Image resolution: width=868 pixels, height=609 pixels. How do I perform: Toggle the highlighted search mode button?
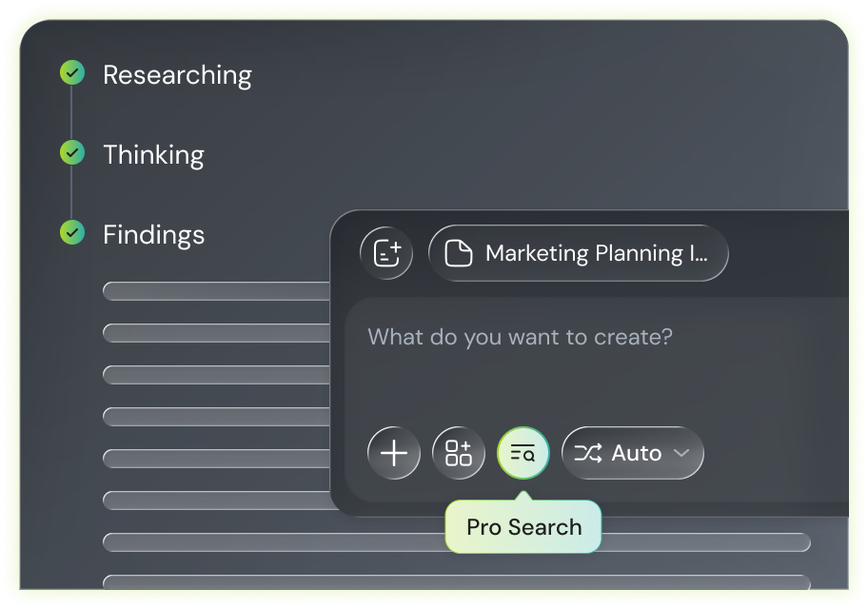[523, 453]
